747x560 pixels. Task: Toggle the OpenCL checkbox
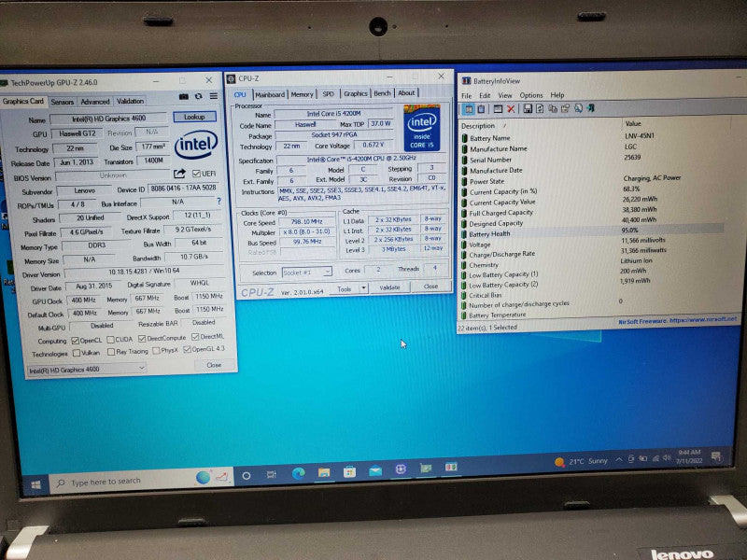[75, 341]
